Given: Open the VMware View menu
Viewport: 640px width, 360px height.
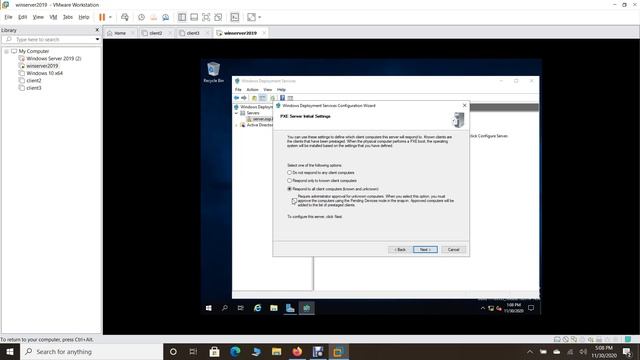Looking at the screenshot, I should 38,17.
